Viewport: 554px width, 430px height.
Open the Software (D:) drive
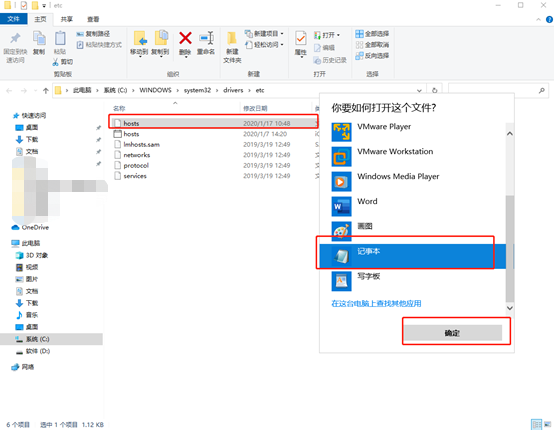(x=33, y=351)
